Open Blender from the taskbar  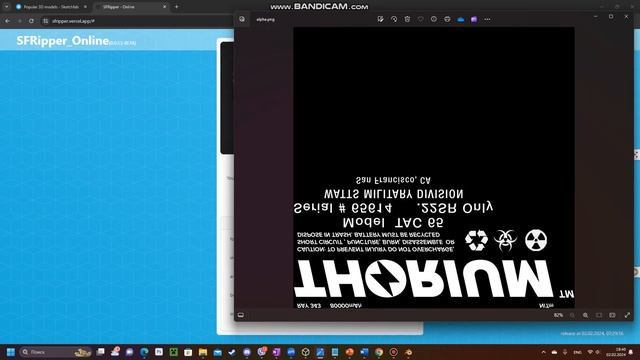coord(408,352)
